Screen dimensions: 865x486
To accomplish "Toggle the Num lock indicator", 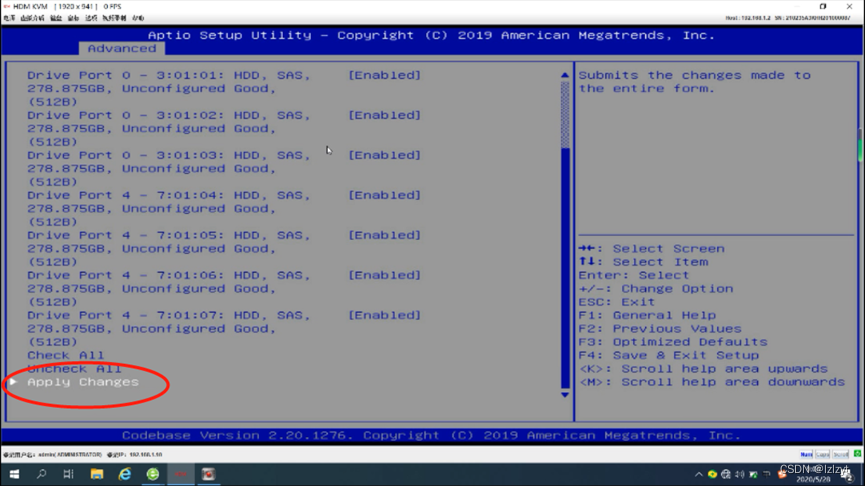I will tap(806, 455).
